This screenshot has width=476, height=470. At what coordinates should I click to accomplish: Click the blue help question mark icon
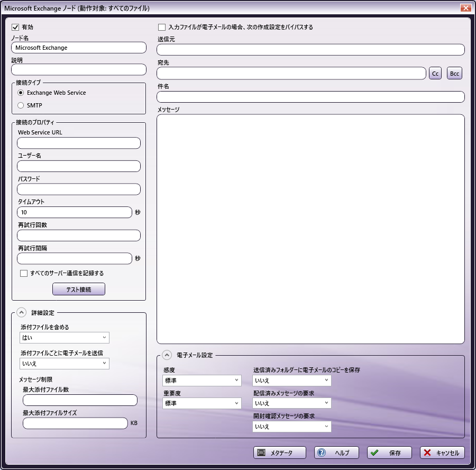coord(321,453)
